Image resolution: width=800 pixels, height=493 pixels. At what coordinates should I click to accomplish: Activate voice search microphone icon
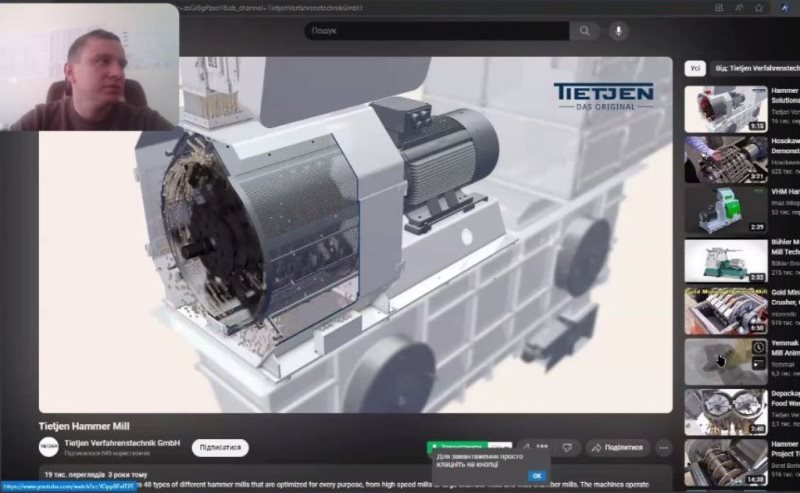(x=618, y=31)
